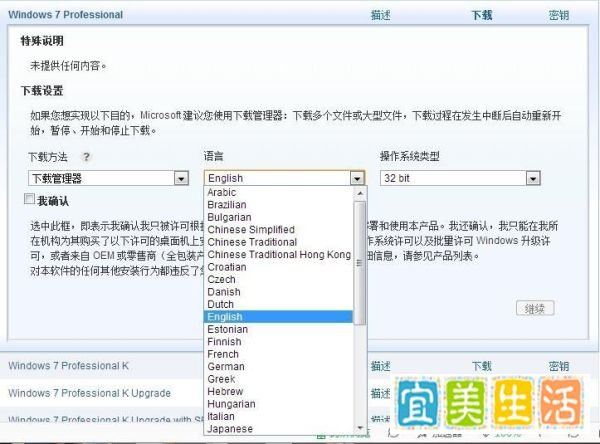Click the language list scroll up arrow
Screen dimensions: 600x444
click(360, 193)
